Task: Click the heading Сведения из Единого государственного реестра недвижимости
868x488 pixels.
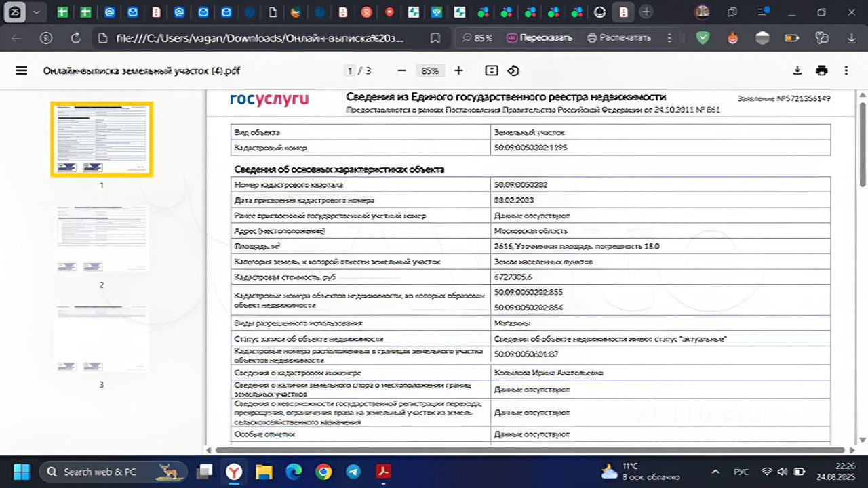Action: coord(506,97)
